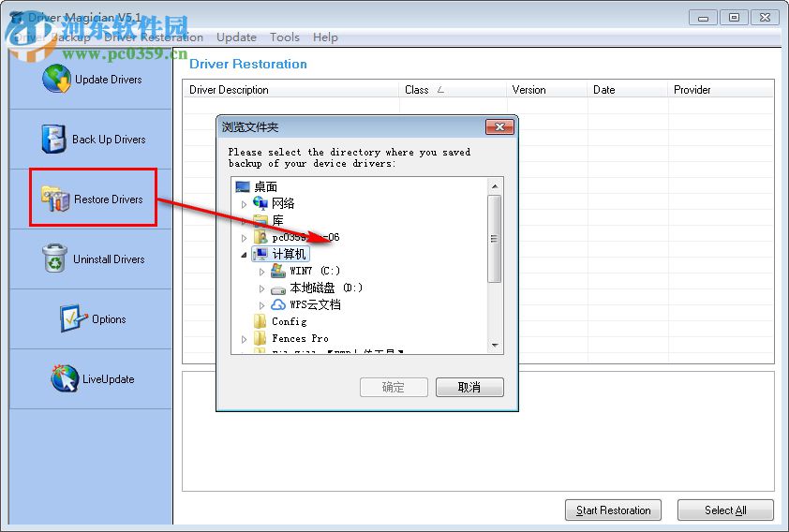Click folder tree scrollbar up arrow

point(495,186)
